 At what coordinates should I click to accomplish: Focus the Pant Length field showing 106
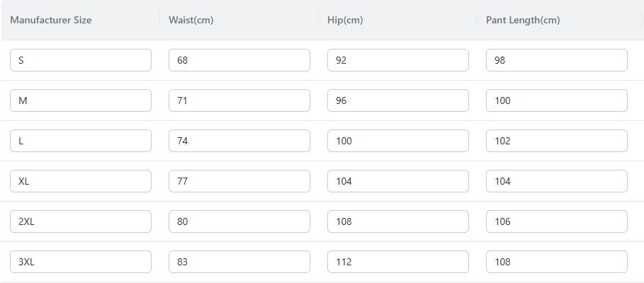557,221
